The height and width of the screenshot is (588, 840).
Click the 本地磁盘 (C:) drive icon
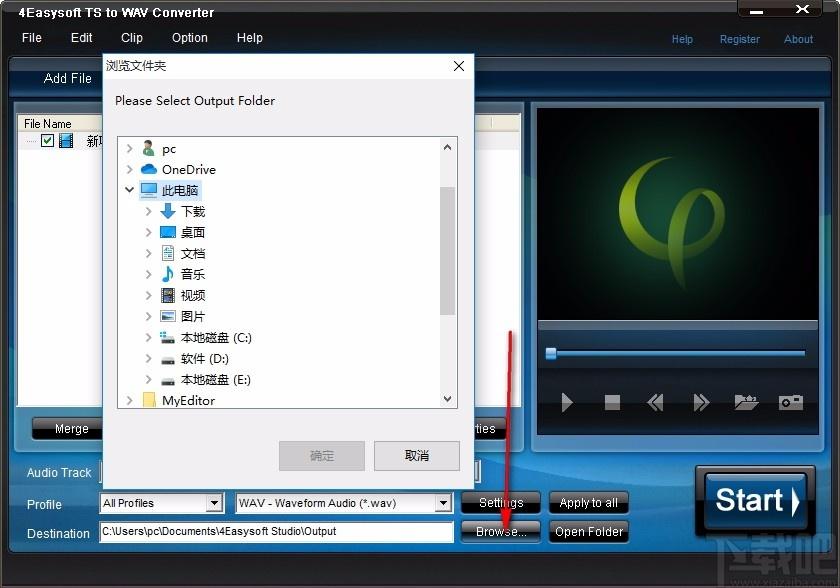pos(167,337)
